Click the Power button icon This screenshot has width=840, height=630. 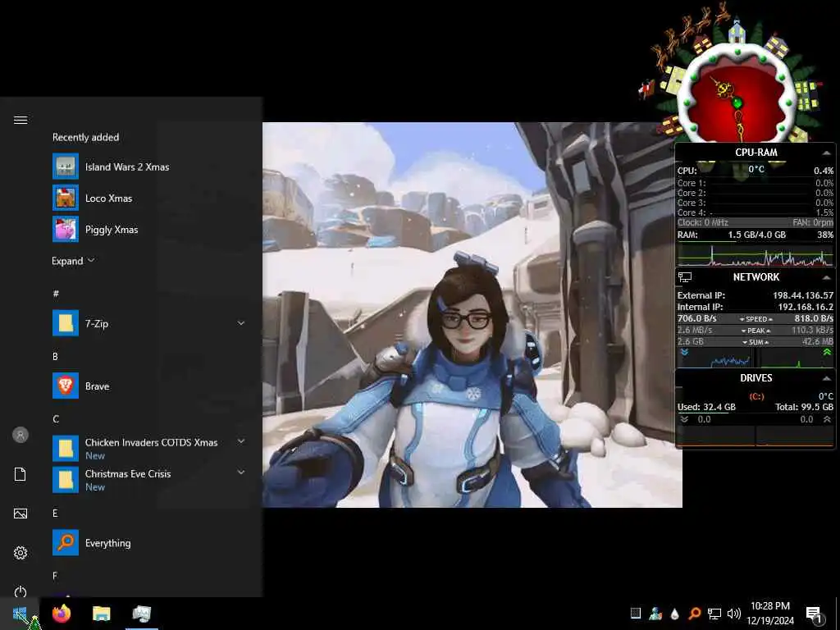pyautogui.click(x=21, y=592)
